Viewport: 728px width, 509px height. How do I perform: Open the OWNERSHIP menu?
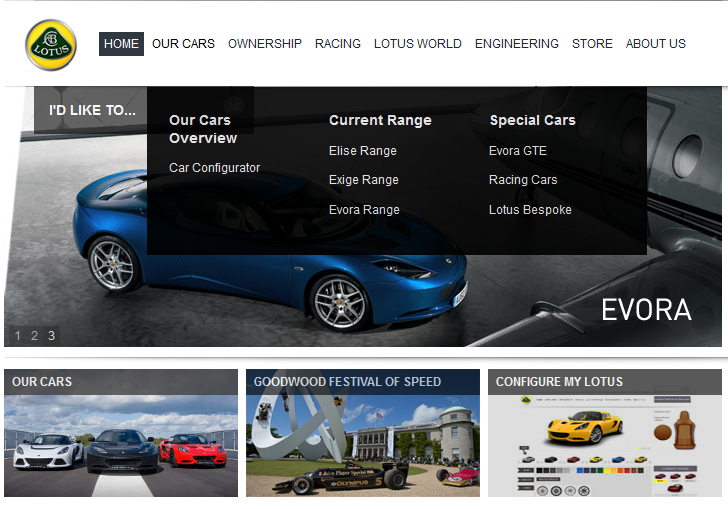[265, 44]
